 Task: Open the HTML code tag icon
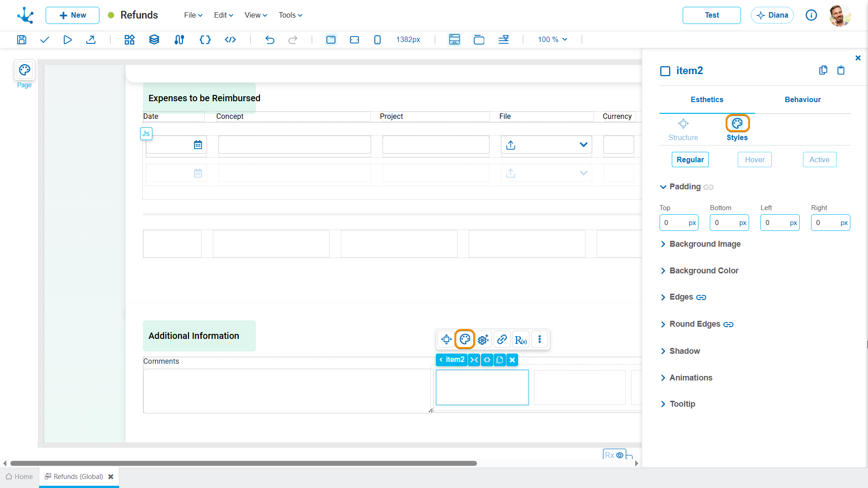tap(230, 40)
